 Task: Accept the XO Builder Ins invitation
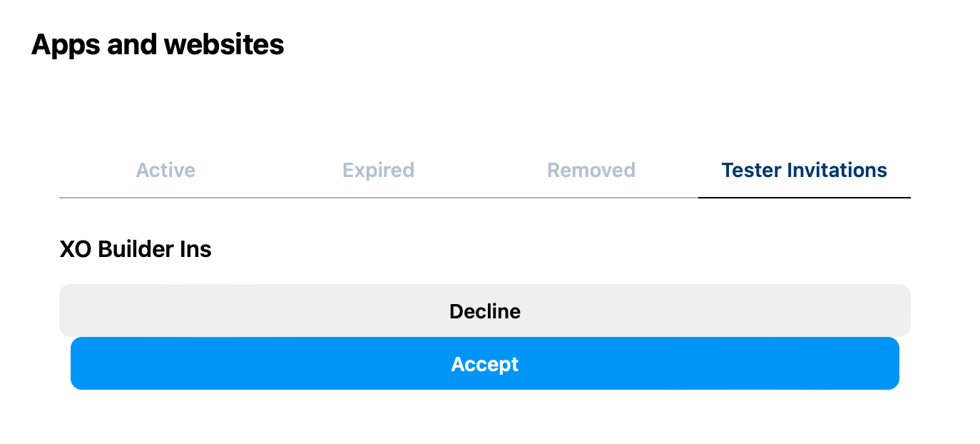click(484, 364)
